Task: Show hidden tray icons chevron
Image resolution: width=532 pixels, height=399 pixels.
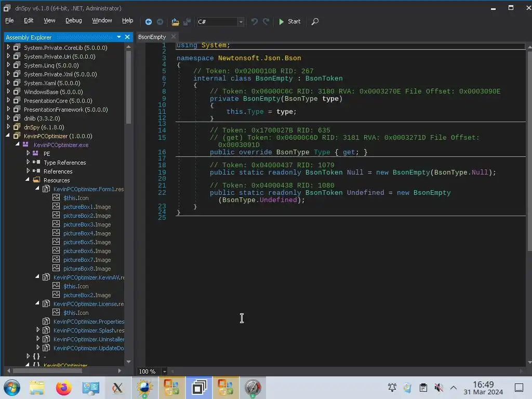Action: (453, 388)
